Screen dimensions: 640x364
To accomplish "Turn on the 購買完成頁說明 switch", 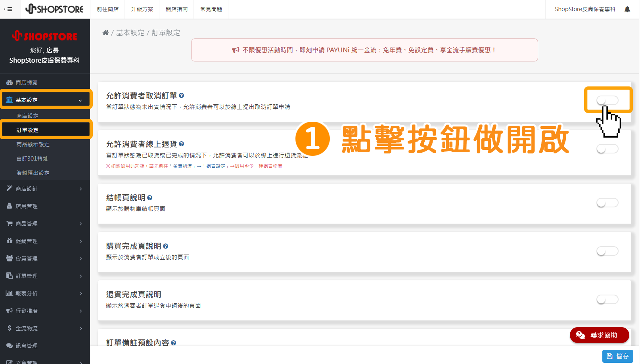I will point(607,251).
